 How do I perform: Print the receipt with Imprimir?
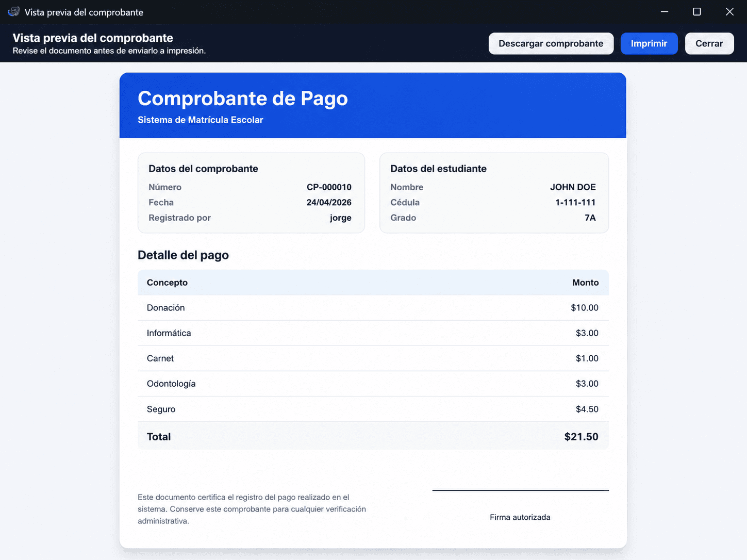tap(649, 43)
